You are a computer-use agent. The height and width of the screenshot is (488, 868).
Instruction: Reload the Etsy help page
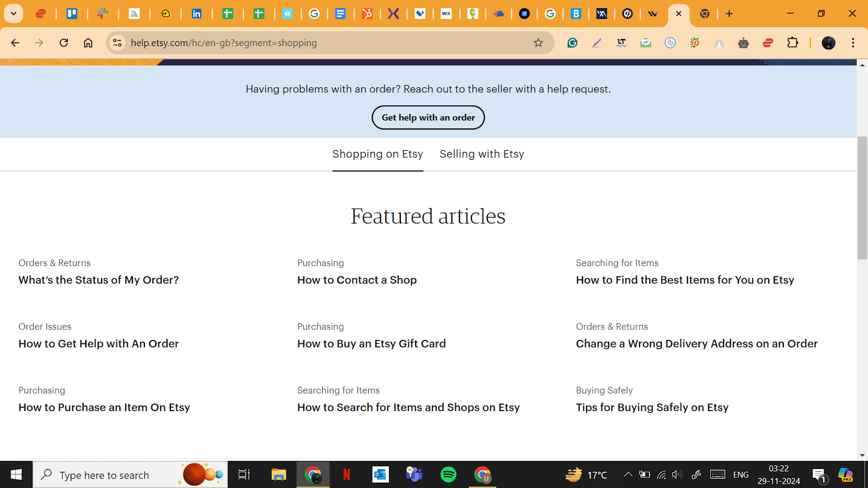pyautogui.click(x=63, y=43)
